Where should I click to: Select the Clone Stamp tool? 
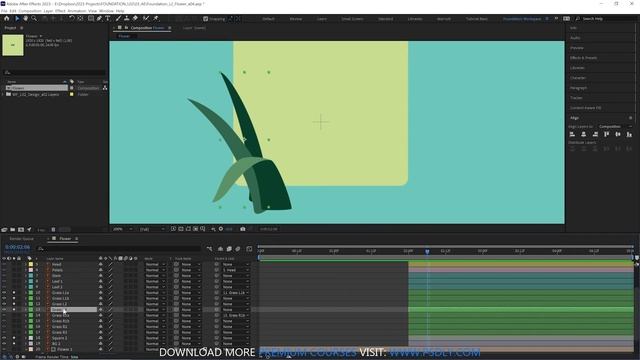(x=127, y=18)
